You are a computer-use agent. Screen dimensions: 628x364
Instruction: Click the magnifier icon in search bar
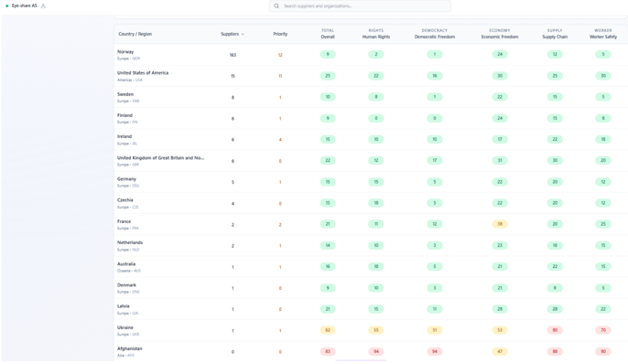(276, 6)
